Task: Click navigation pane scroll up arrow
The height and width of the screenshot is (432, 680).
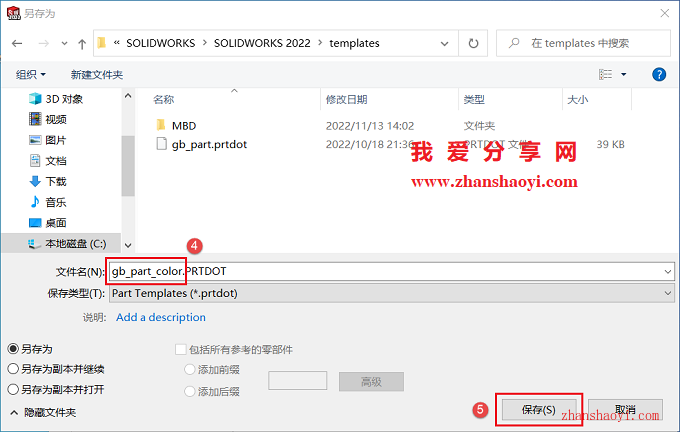Action: point(128,96)
